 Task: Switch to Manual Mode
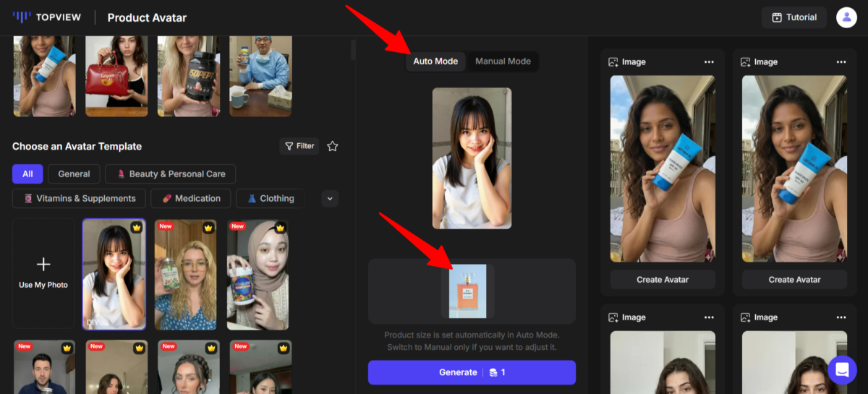pyautogui.click(x=503, y=61)
